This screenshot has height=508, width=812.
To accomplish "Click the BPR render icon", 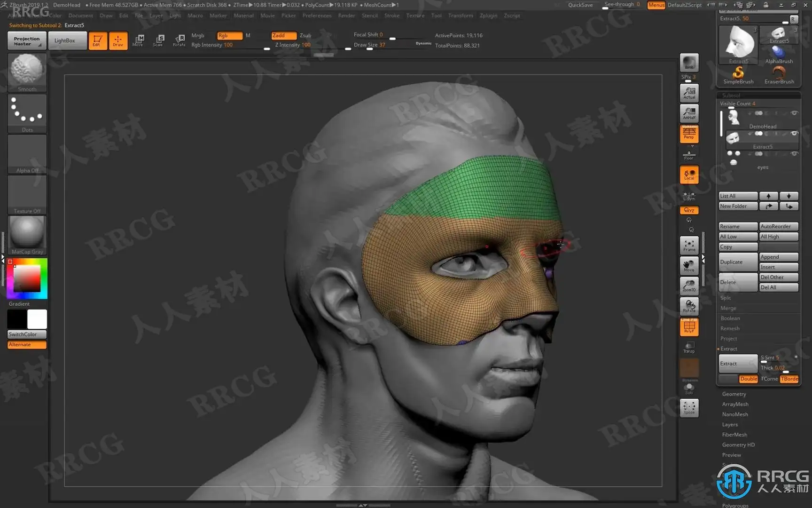I will 689,63.
